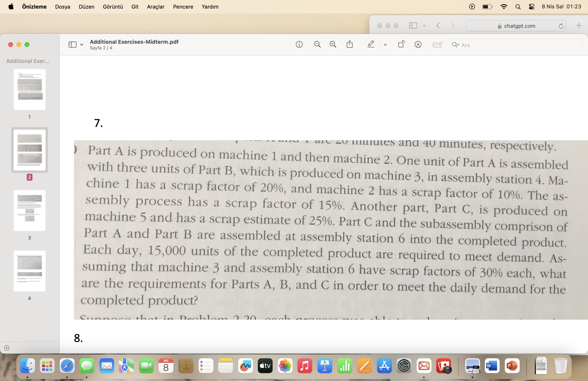Open the Görüntü menu

point(113,7)
